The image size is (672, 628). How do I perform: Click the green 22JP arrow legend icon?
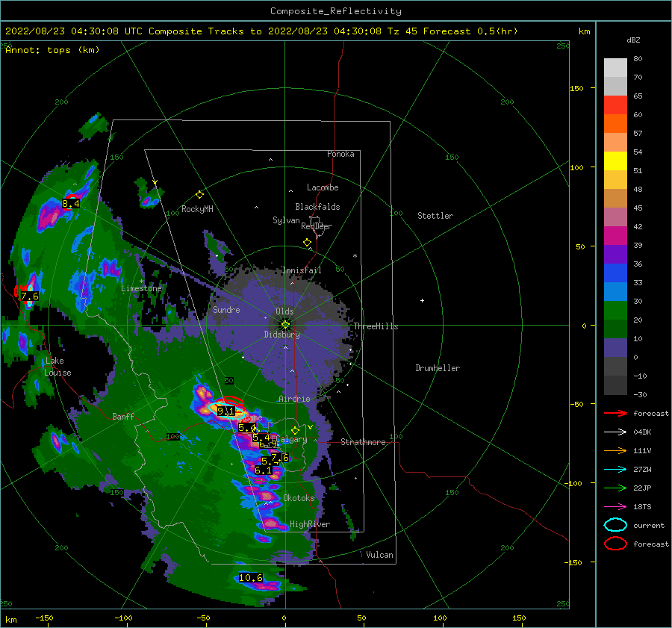(x=615, y=488)
